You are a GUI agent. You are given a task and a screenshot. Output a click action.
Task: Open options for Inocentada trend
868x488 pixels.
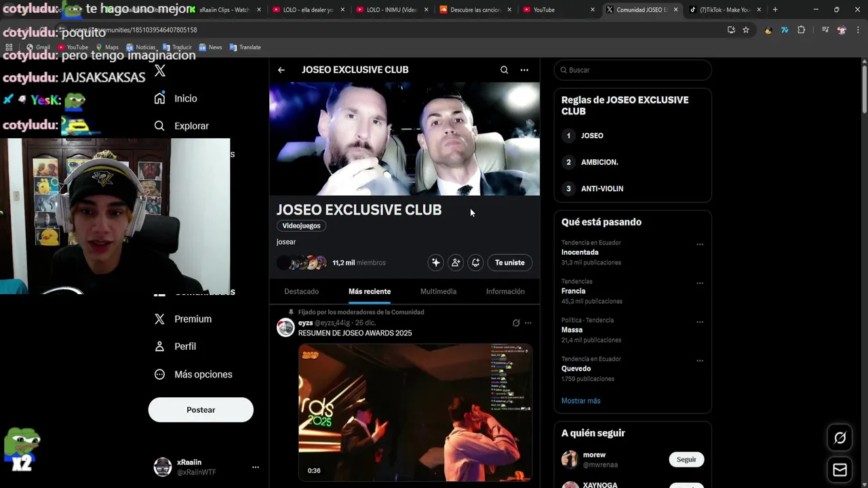(x=700, y=245)
